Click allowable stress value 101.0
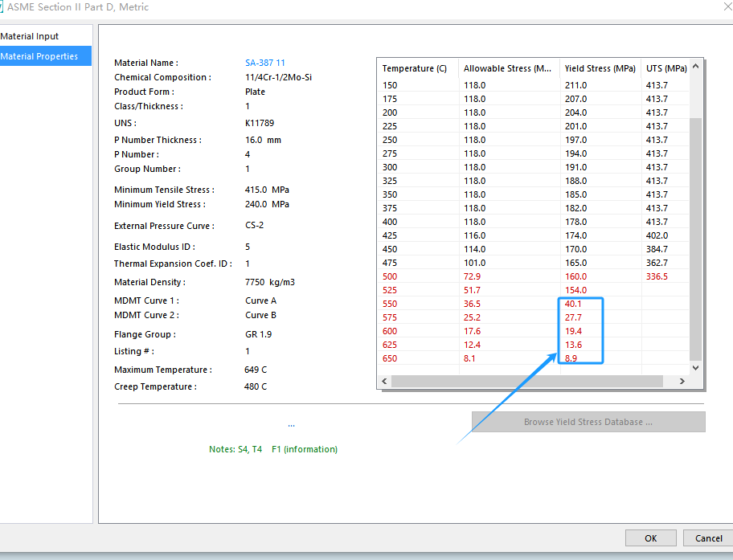This screenshot has width=733, height=560. pos(474,263)
